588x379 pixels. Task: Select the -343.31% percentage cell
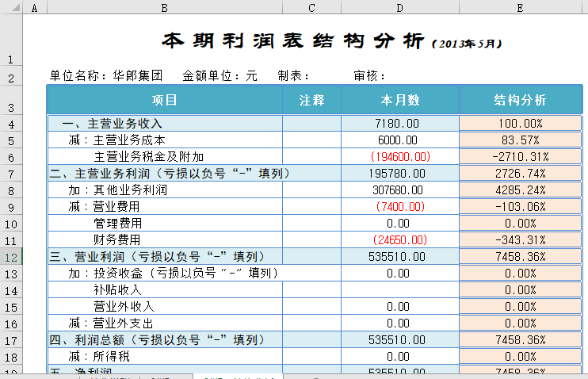click(x=520, y=240)
